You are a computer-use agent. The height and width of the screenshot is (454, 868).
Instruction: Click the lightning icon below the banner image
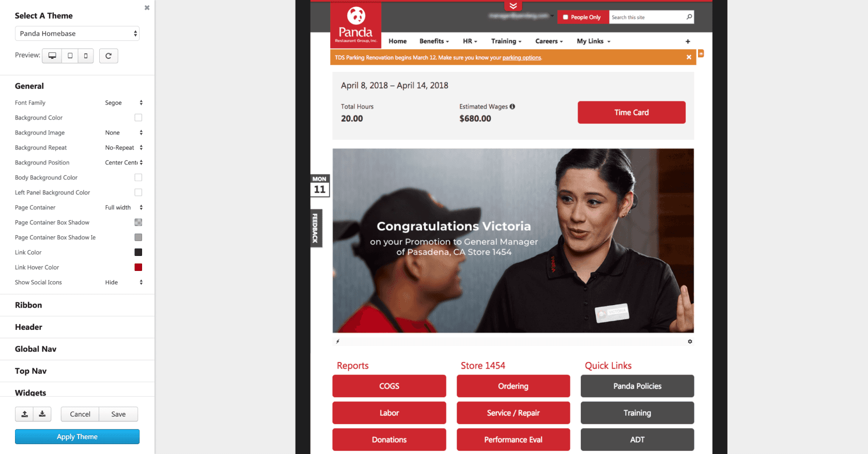tap(338, 342)
